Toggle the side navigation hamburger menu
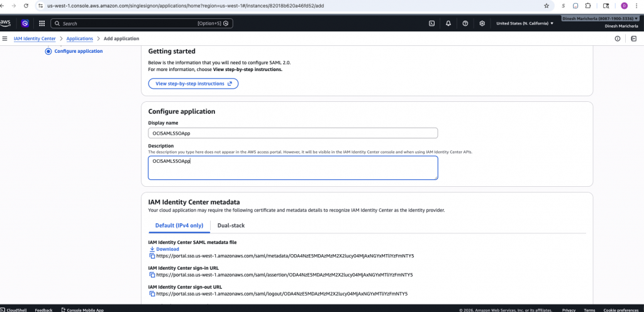Viewport: 644px width, 312px height. [5, 39]
